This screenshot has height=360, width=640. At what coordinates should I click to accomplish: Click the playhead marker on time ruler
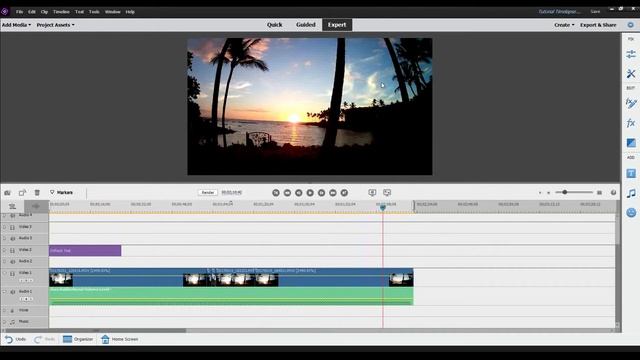(x=382, y=207)
